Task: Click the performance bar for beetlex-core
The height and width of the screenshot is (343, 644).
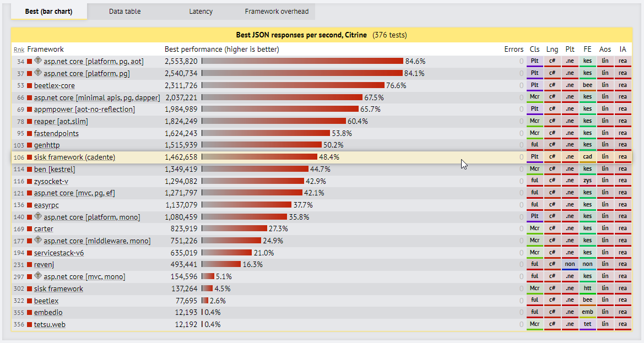Action: coord(292,85)
